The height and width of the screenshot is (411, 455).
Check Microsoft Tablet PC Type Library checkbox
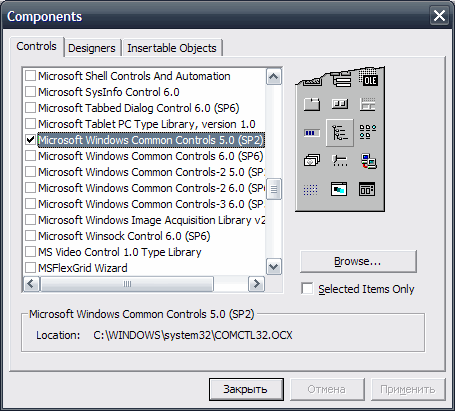coord(30,124)
